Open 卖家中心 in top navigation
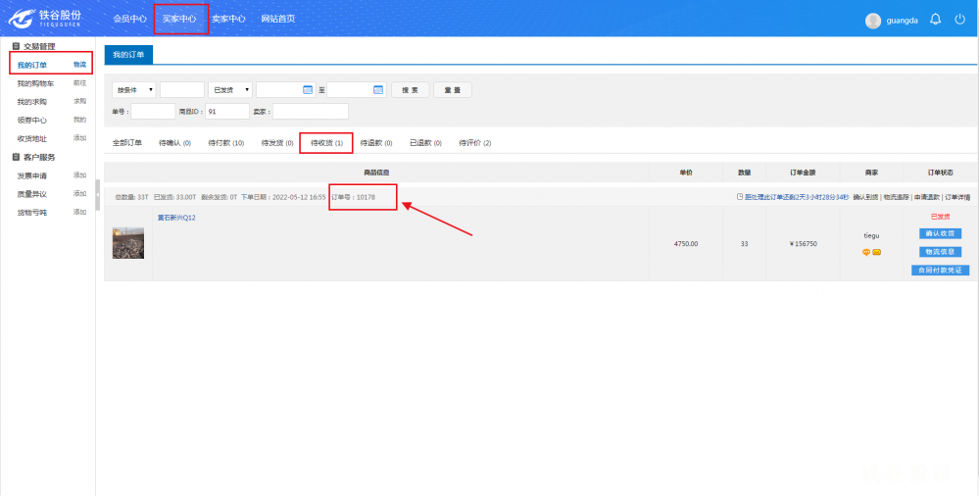Viewport: 980px width, 496px height. click(x=228, y=19)
